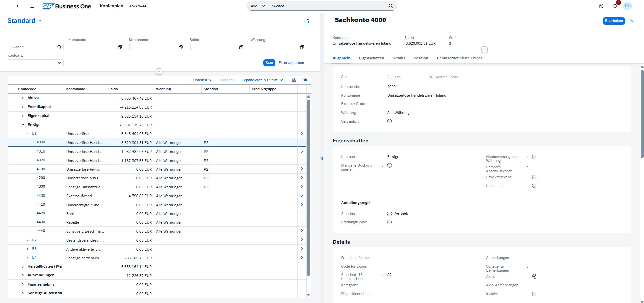
Task: Click the search magnifier in the global search bar
Action: [390, 6]
